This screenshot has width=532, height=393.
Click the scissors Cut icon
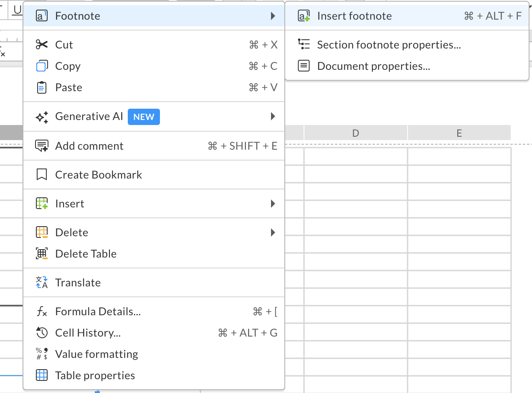pyautogui.click(x=42, y=45)
